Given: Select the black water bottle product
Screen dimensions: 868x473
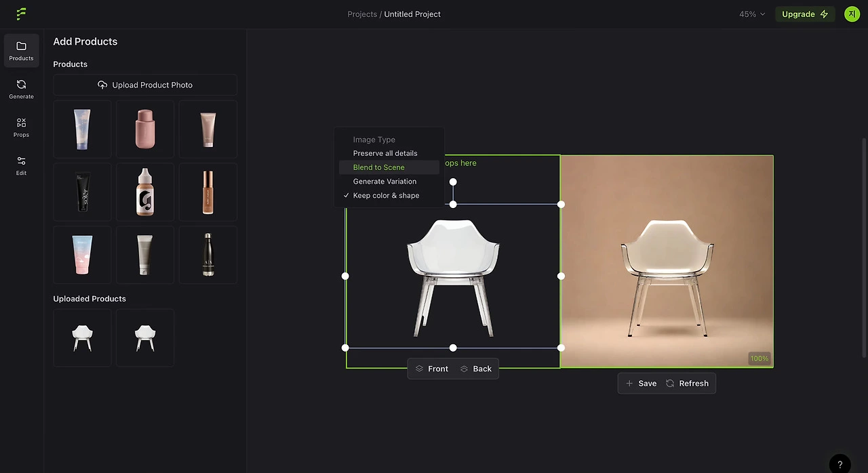Looking at the screenshot, I should (208, 255).
